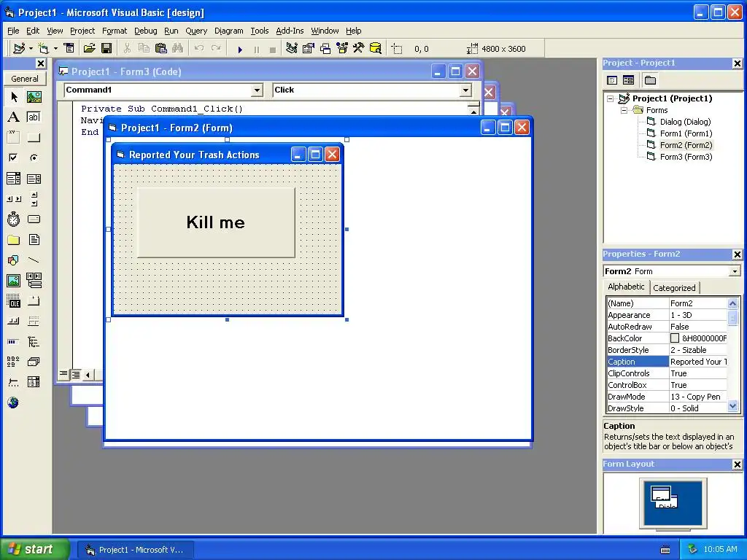Collapse the Project1 (Project1) tree node

[x=611, y=98]
